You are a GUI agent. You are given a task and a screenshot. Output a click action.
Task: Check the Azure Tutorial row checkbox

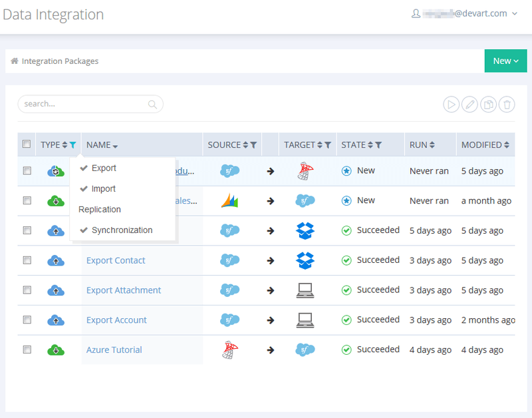click(x=27, y=349)
